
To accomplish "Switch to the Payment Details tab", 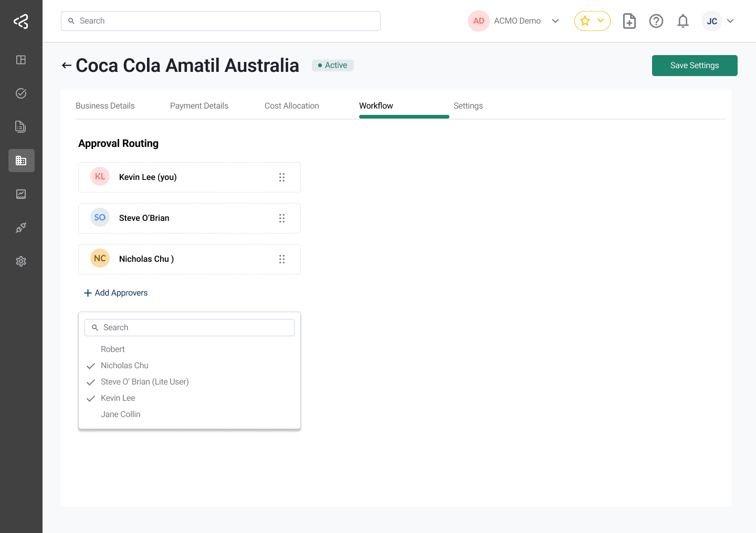I will point(199,106).
